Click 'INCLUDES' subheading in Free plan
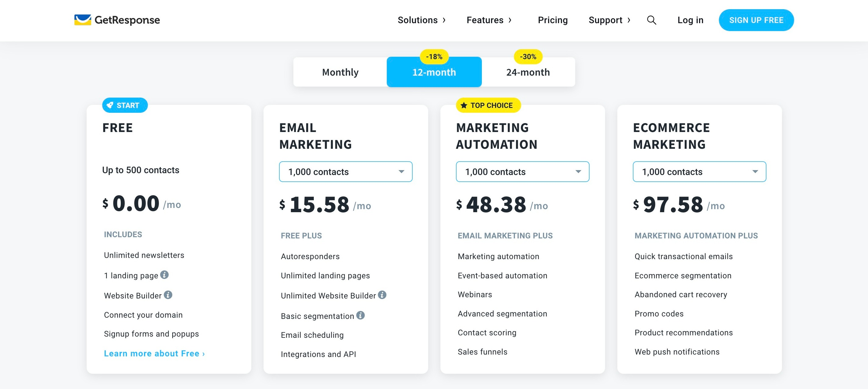The width and height of the screenshot is (868, 389). (x=123, y=234)
